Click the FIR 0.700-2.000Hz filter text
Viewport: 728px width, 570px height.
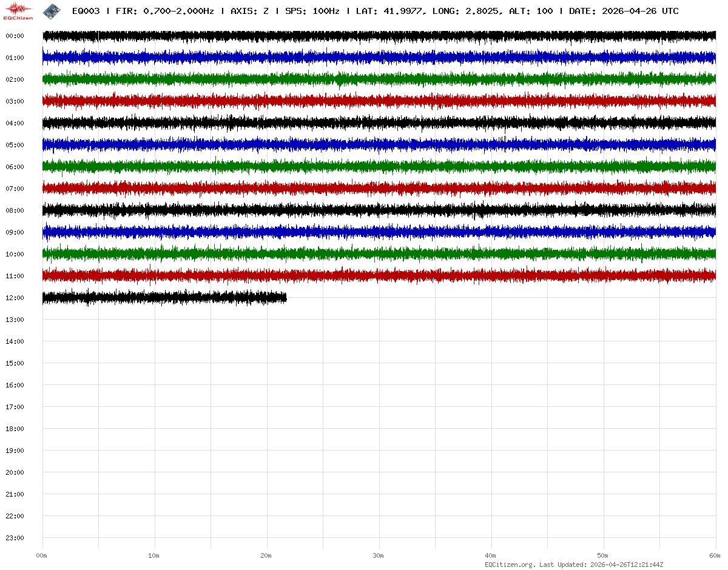[x=164, y=11]
